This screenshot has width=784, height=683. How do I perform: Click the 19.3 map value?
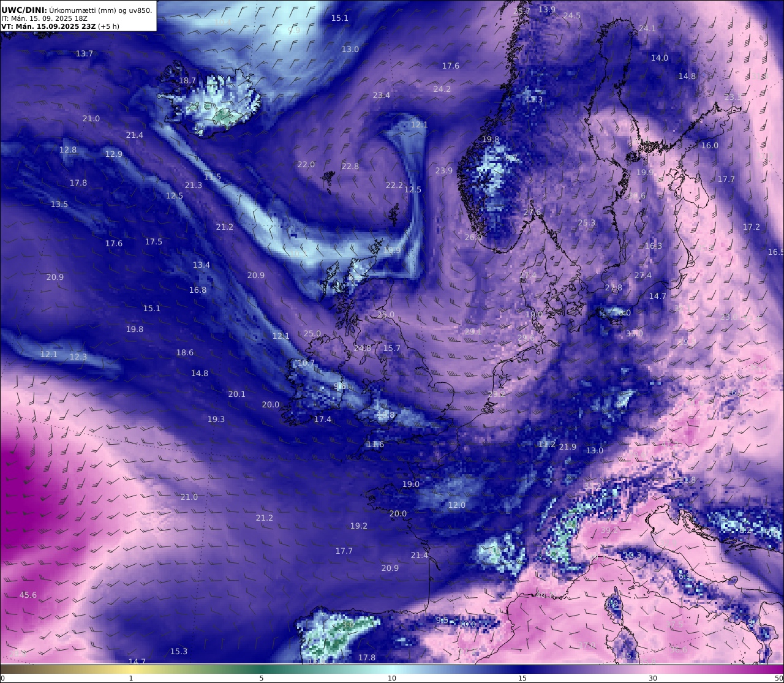tap(216, 419)
